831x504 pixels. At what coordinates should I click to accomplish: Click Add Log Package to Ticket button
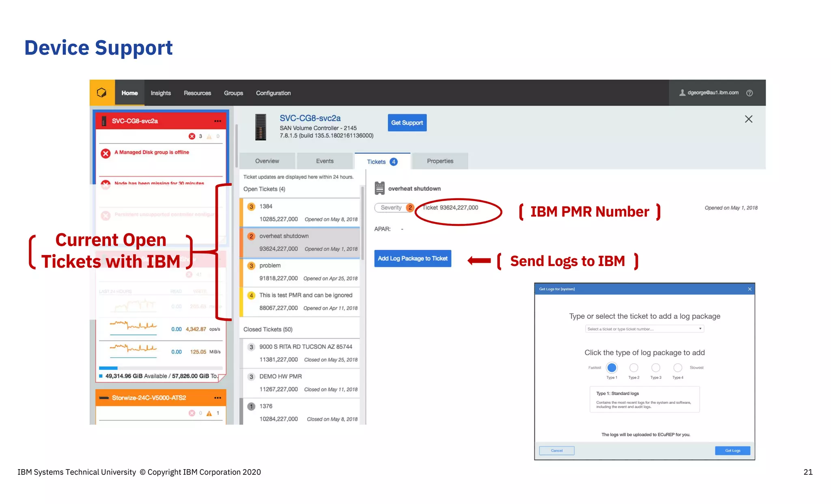pos(413,258)
